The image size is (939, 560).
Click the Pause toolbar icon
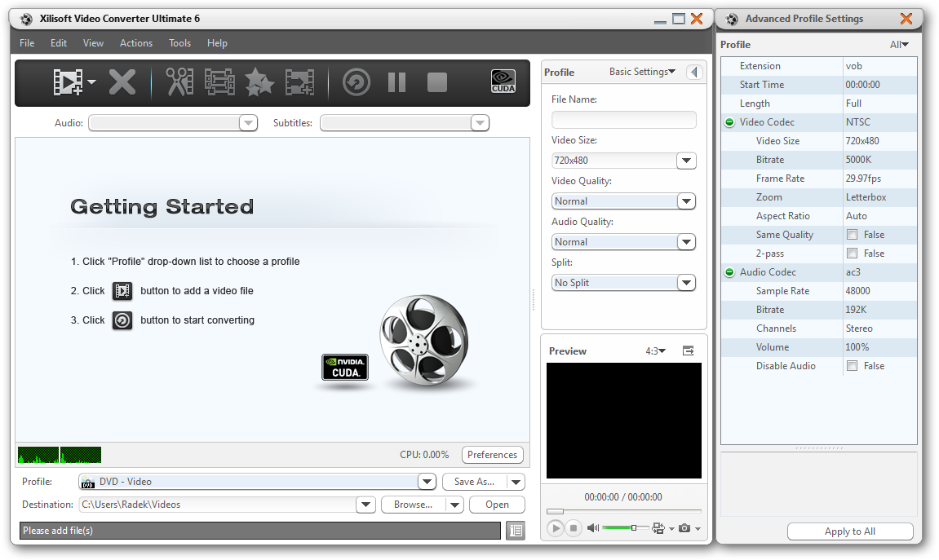pyautogui.click(x=396, y=82)
